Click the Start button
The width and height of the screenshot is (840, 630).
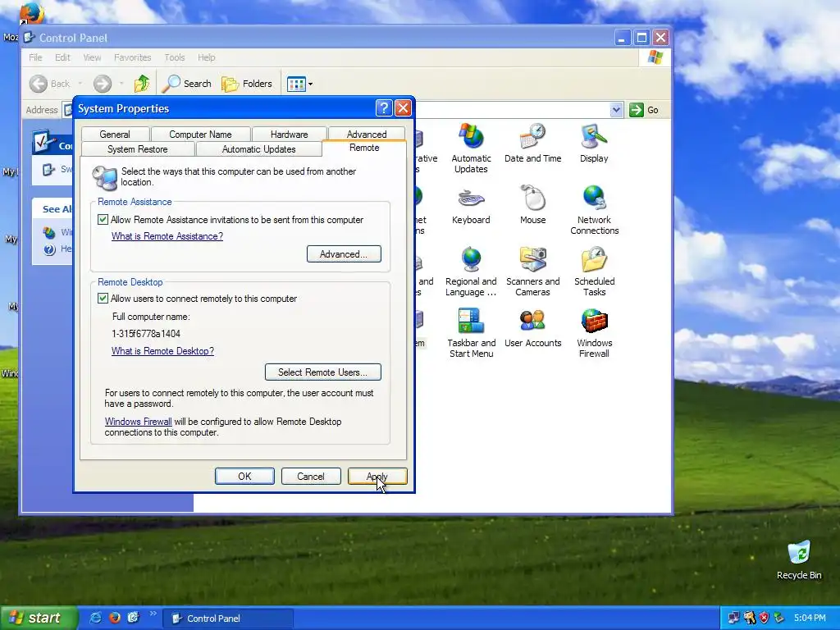[39, 618]
